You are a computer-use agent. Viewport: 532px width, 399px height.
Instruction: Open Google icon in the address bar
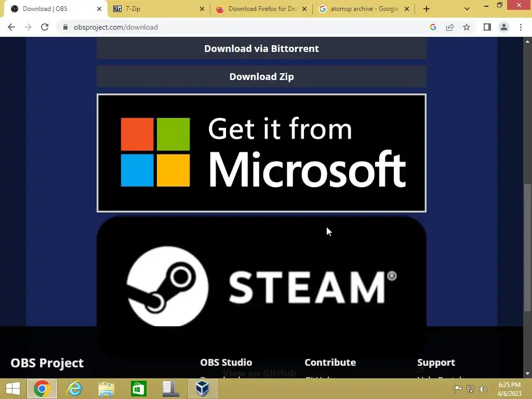point(433,27)
